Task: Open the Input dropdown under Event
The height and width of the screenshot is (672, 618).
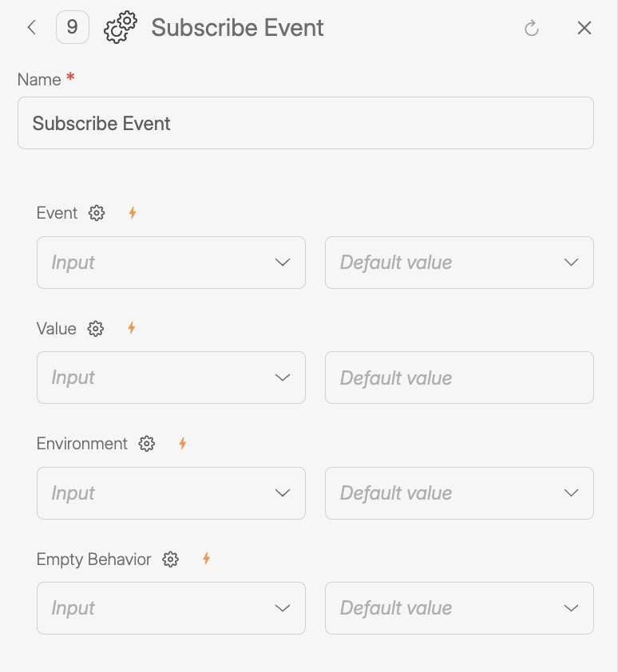Action: pyautogui.click(x=171, y=262)
